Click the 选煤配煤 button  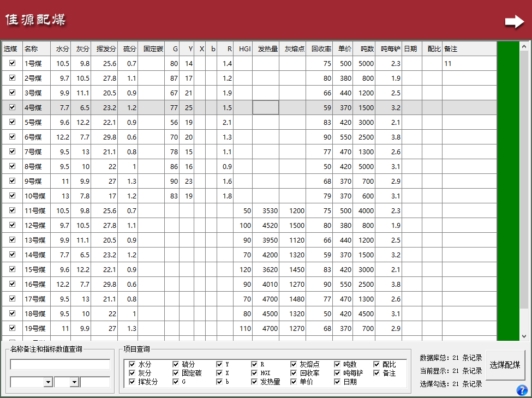pyautogui.click(x=505, y=365)
